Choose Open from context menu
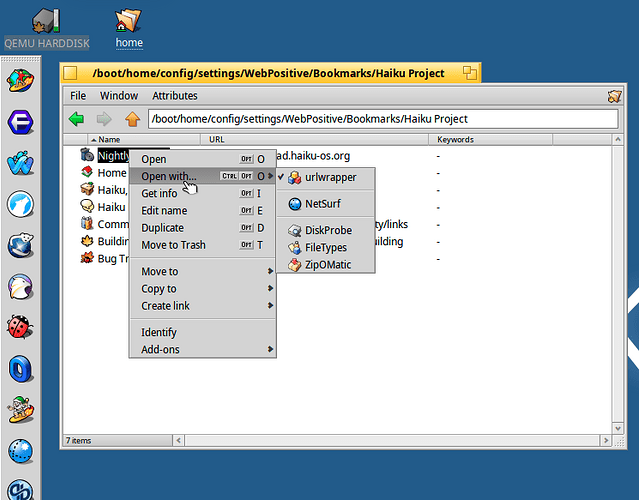 203,159
